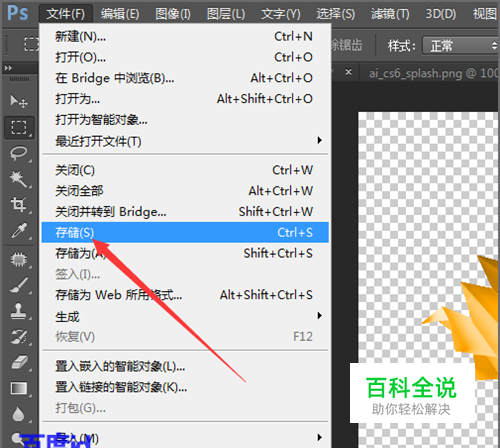The width and height of the screenshot is (500, 448).
Task: Choose 置入链接的智能对象(K)... entry
Action: [x=185, y=387]
